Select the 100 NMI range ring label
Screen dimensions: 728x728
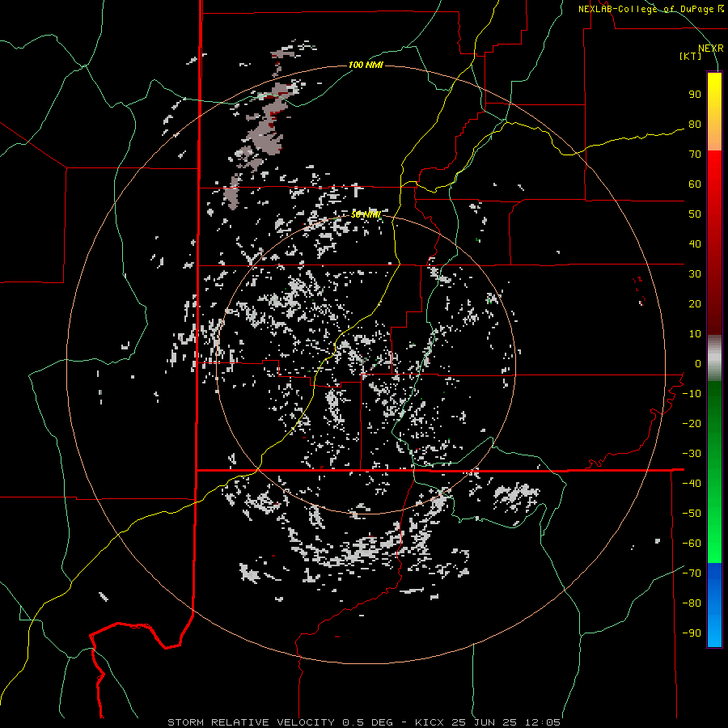tap(366, 65)
